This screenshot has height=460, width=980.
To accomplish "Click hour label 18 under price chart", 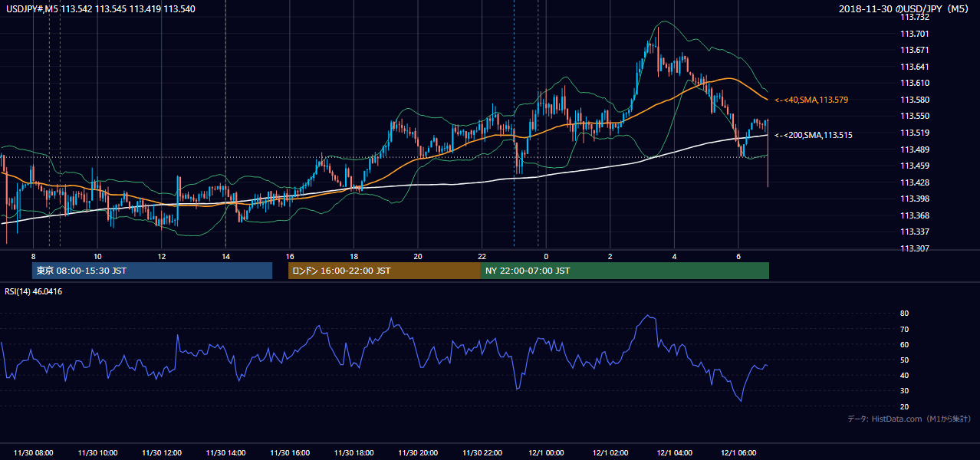I will [x=354, y=255].
